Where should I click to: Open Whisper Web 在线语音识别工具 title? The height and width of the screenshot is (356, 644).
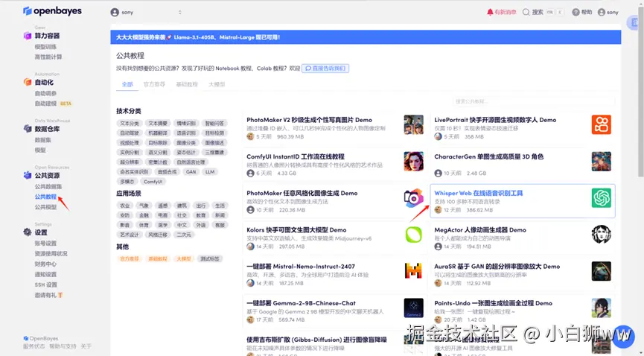[479, 193]
